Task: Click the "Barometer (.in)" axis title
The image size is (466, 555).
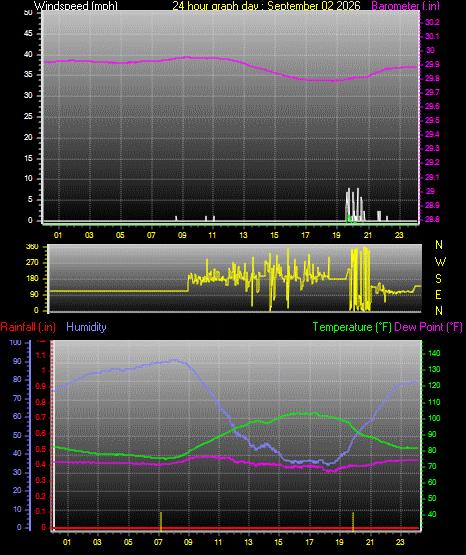Action: point(405,6)
